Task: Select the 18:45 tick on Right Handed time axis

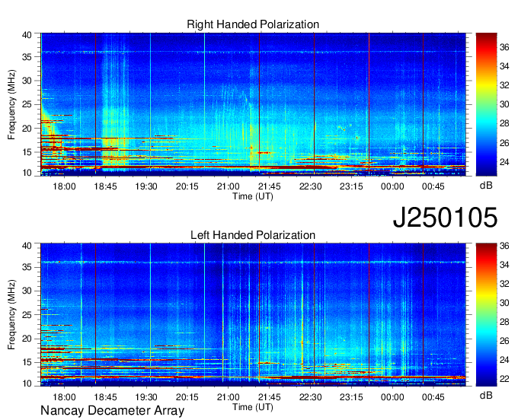Action: coord(105,186)
